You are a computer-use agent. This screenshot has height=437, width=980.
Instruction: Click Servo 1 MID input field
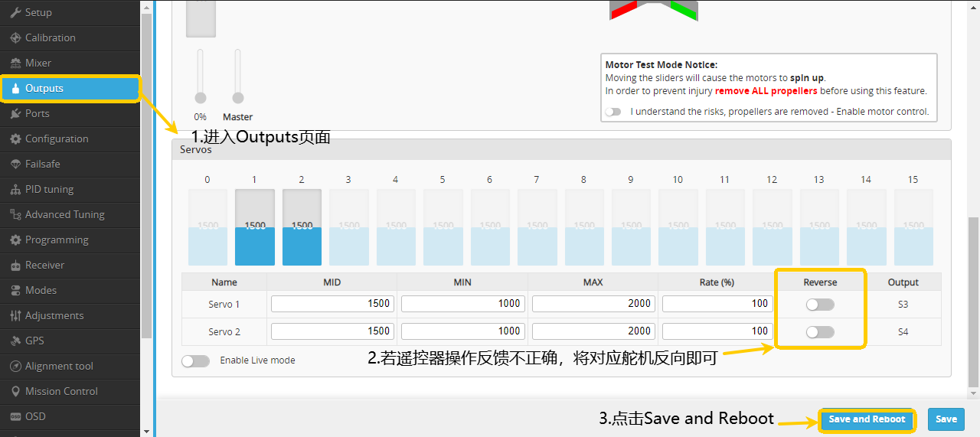tap(332, 304)
